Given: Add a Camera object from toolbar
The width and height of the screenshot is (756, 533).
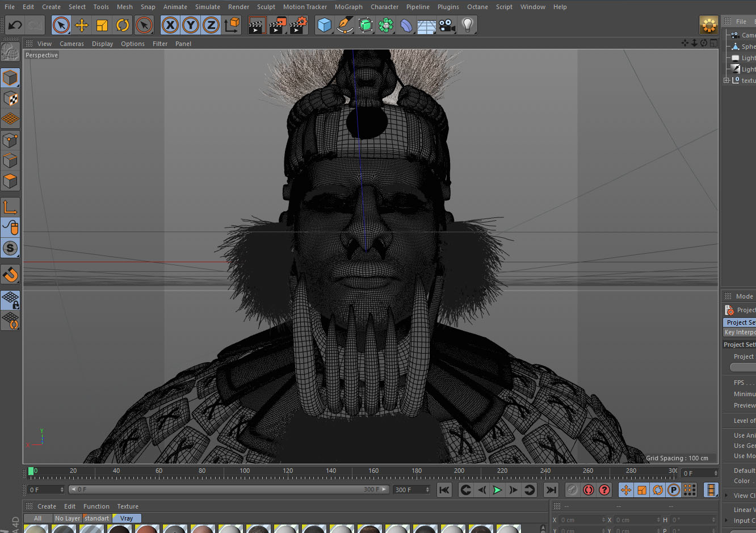Looking at the screenshot, I should 447,25.
